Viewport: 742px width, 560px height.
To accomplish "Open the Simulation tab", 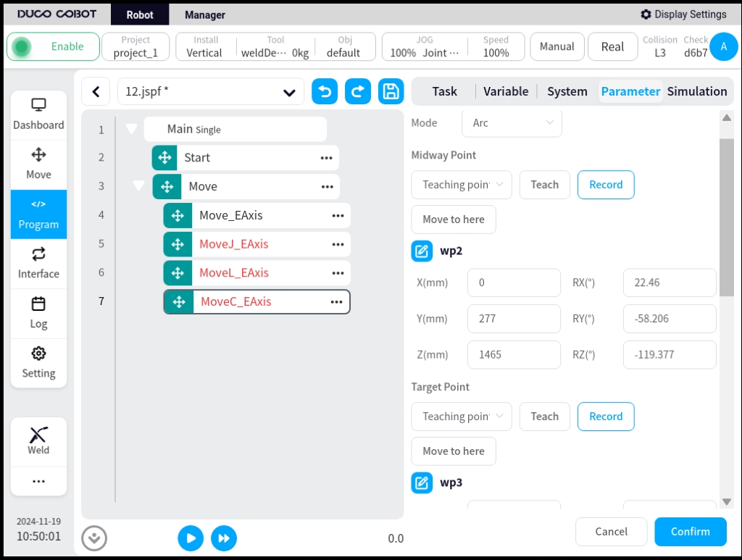I will pos(697,91).
